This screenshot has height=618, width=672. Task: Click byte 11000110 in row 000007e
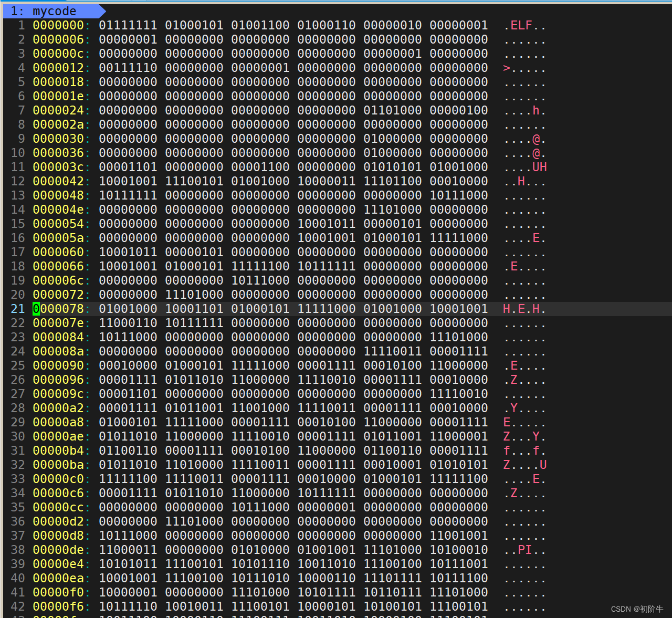(x=128, y=323)
